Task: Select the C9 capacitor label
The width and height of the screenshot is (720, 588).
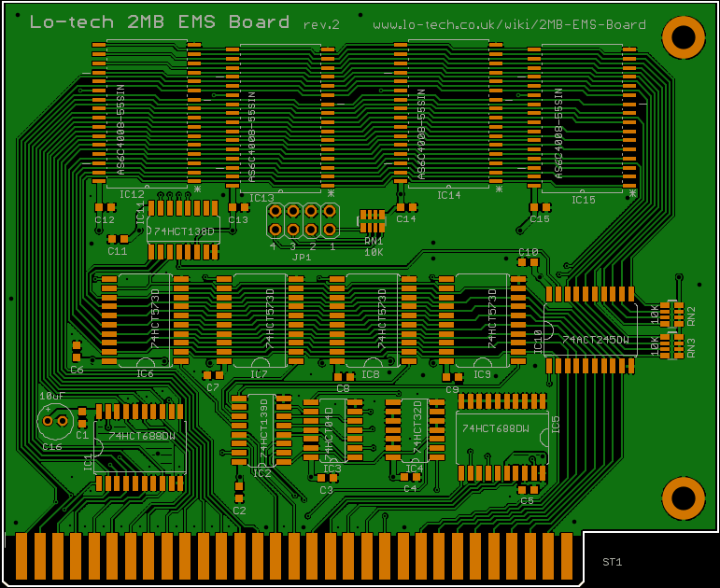Action: click(x=452, y=390)
